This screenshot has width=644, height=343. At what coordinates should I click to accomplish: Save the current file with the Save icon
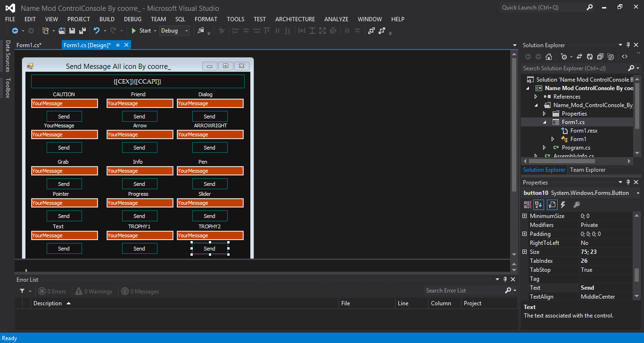[72, 31]
